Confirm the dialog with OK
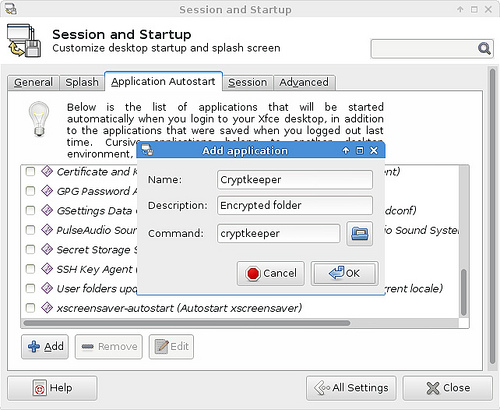Screen dimensions: 500x410 point(345,273)
